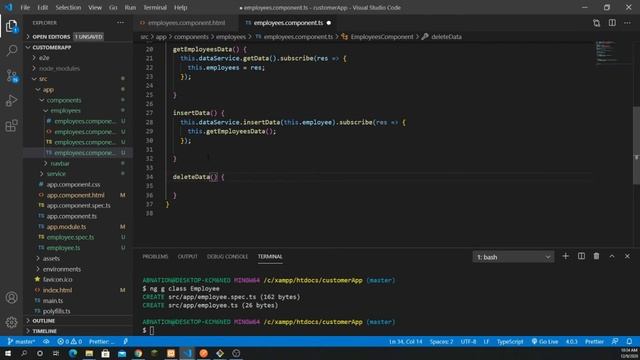Split the editor to the right

612,23
